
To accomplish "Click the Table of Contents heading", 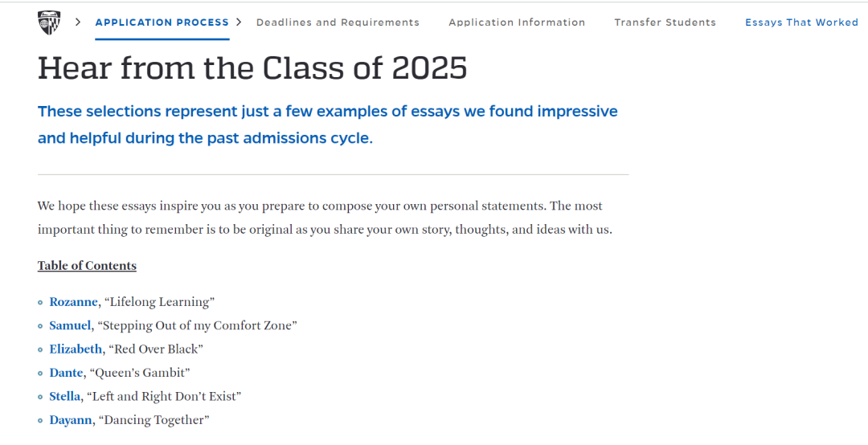I will [87, 266].
